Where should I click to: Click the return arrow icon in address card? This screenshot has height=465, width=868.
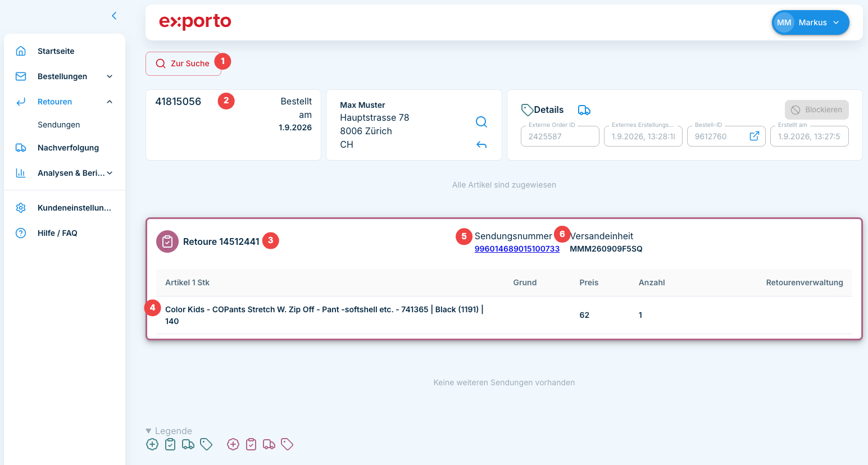[x=481, y=145]
